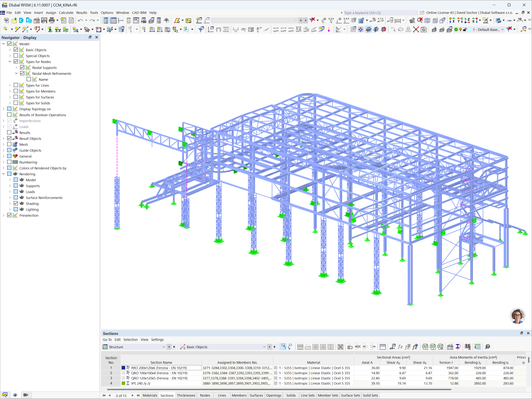Viewport: 532px width, 399px height.
Task: Open the Calculate menu
Action: click(66, 13)
